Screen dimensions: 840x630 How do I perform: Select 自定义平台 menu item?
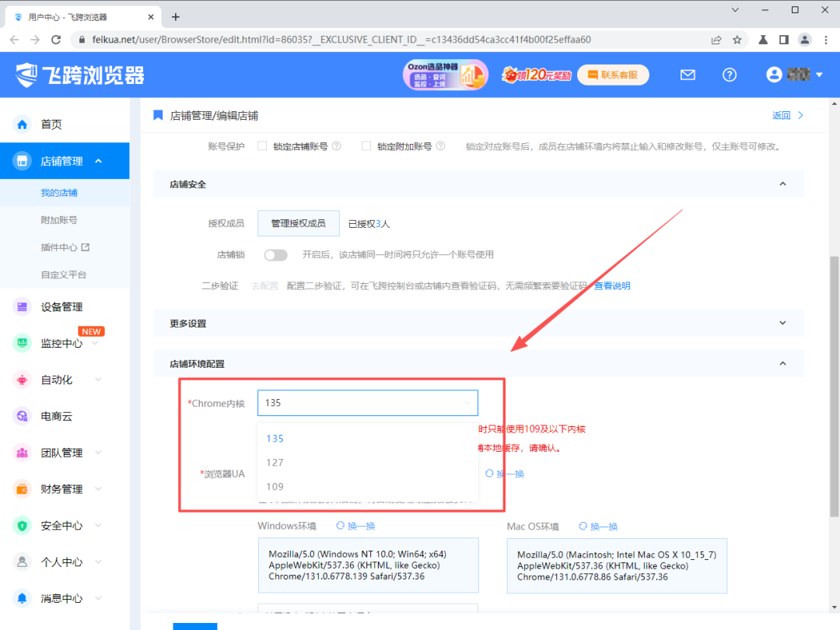coord(65,274)
